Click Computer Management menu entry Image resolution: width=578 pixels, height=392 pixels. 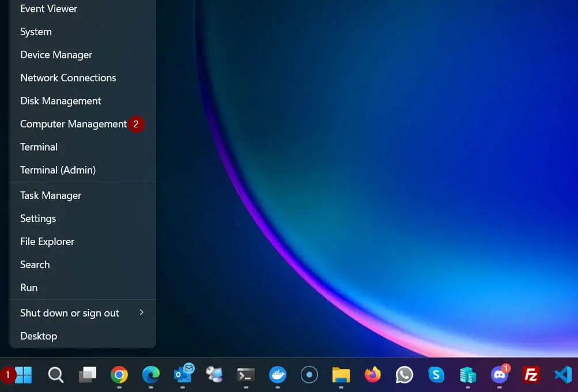82,124
